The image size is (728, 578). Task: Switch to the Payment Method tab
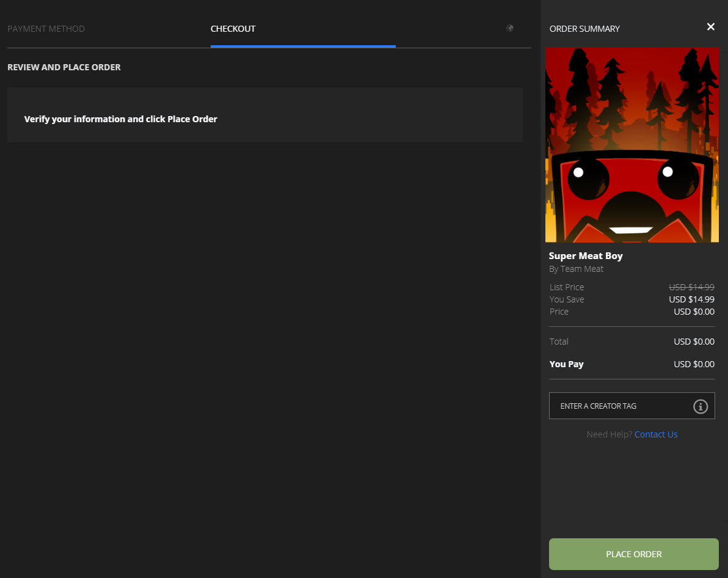[x=46, y=29]
